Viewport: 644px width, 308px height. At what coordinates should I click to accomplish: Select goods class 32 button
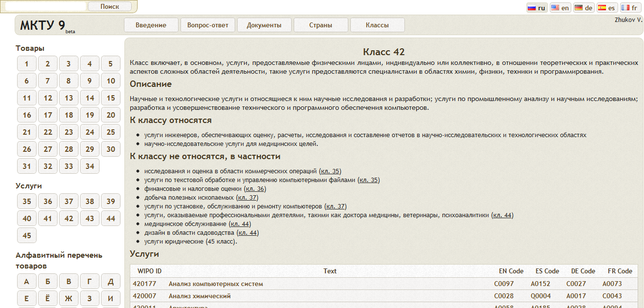48,166
